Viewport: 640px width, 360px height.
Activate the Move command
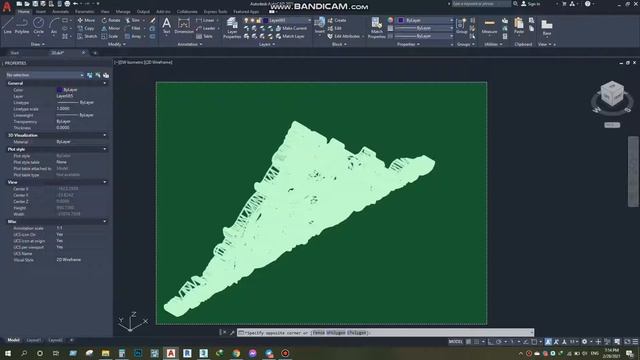click(86, 20)
